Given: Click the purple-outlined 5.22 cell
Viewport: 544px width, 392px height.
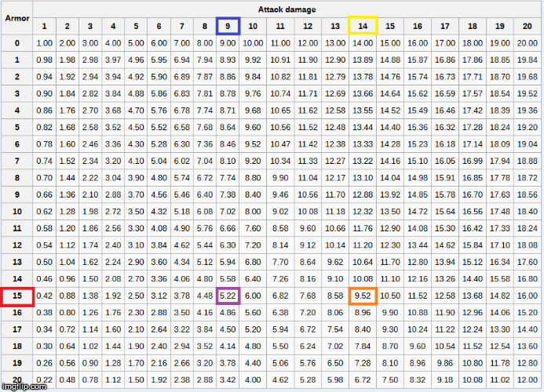Looking at the screenshot, I should 228,296.
